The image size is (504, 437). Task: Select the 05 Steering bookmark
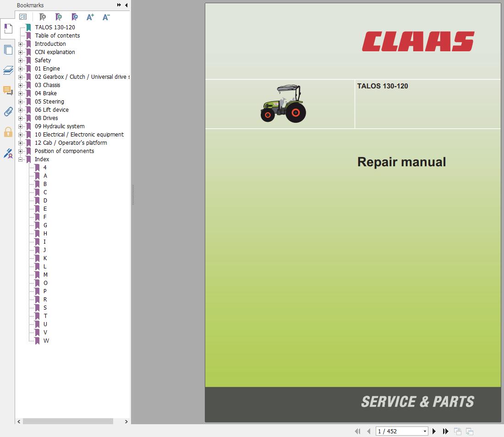(x=49, y=102)
